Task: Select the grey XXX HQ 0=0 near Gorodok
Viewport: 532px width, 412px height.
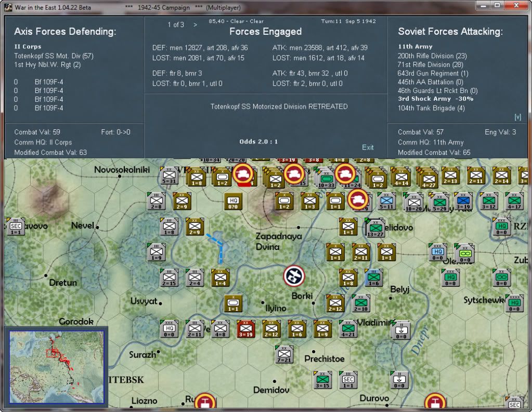Action: point(169,329)
